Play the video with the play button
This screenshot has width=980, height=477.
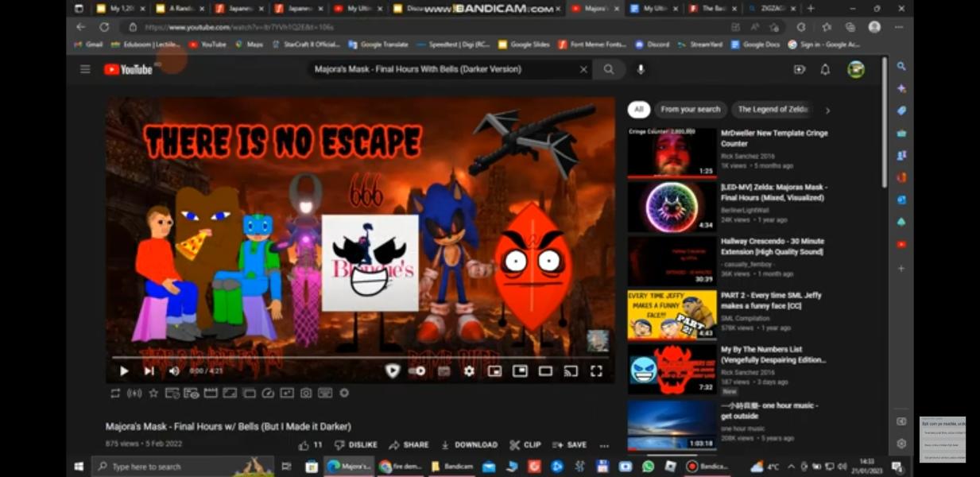click(x=124, y=370)
